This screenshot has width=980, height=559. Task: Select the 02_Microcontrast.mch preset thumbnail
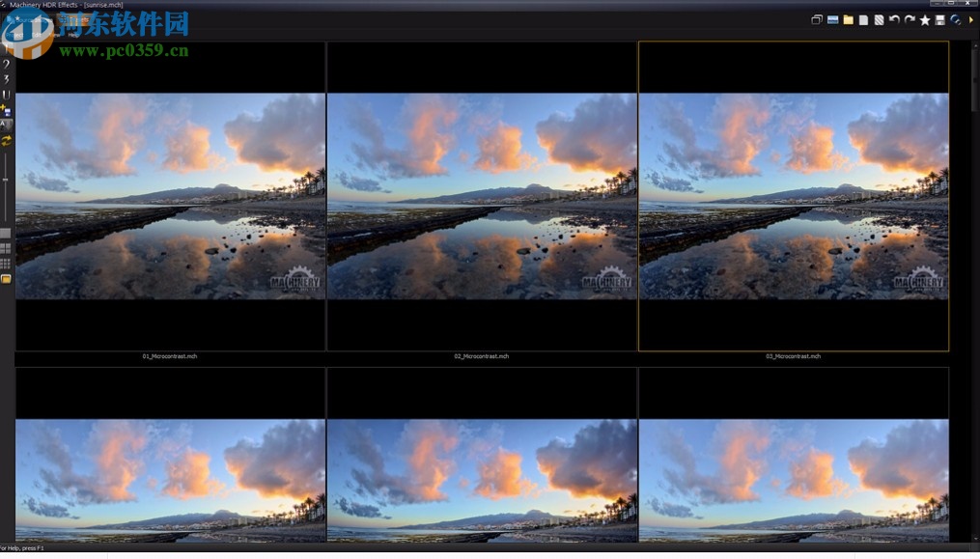pos(482,196)
